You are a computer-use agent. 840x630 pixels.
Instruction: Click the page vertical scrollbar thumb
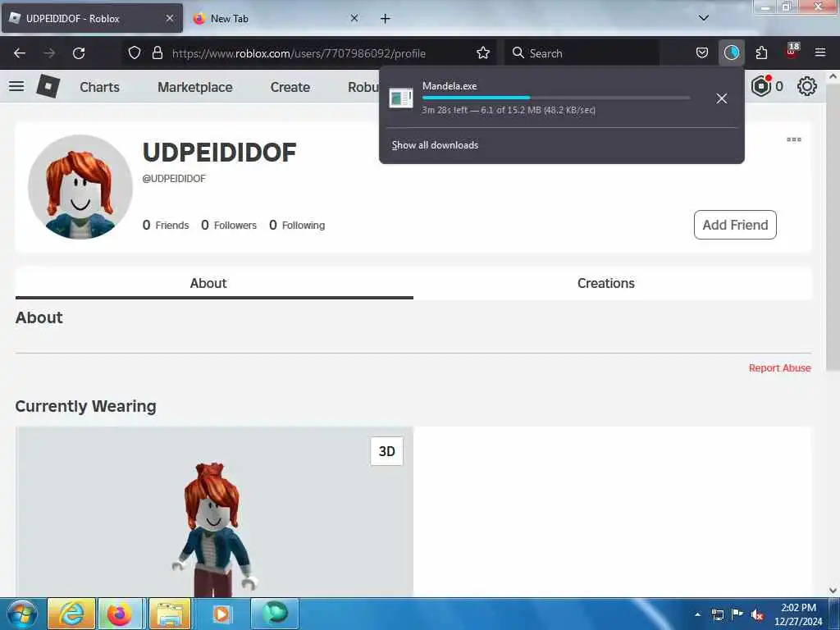(833, 228)
